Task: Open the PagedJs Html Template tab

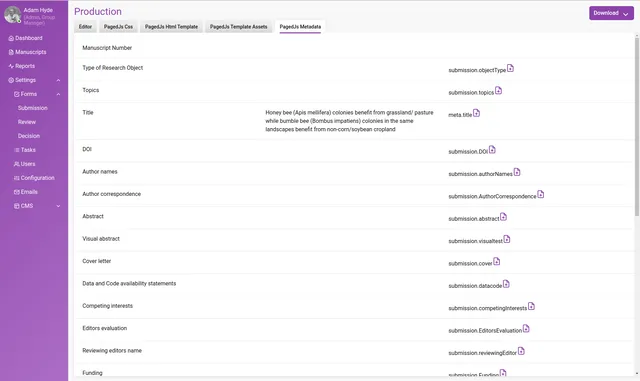Action: (171, 27)
